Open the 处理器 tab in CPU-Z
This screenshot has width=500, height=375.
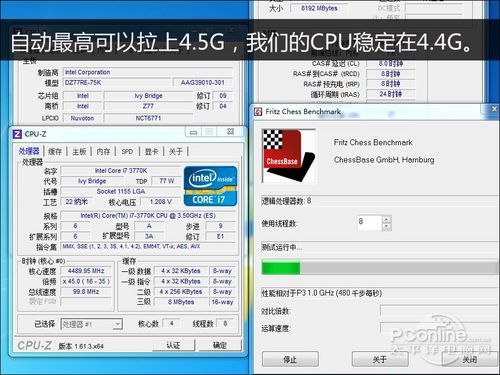pyautogui.click(x=29, y=151)
